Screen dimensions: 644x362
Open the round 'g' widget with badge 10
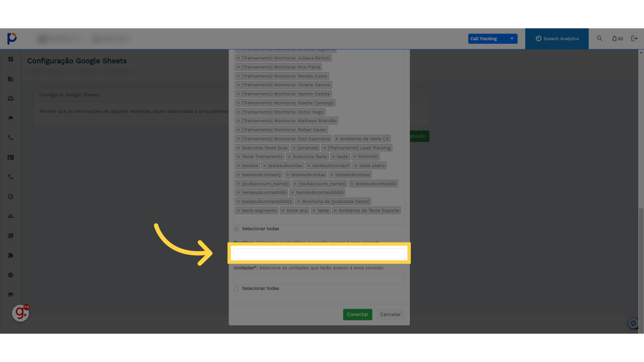pos(20,313)
